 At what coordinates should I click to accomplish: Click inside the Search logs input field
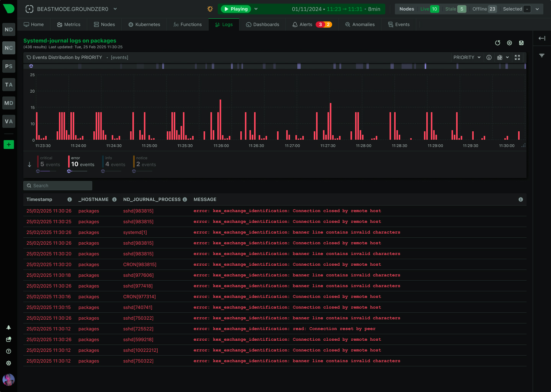[57, 185]
